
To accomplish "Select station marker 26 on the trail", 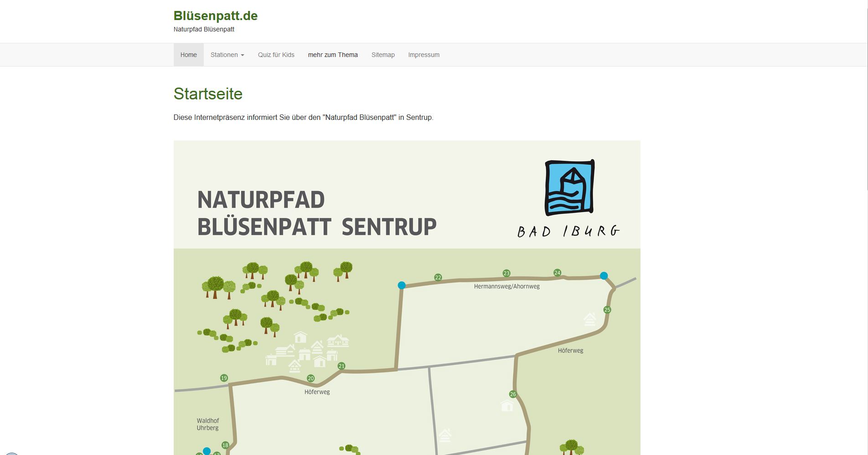I will coord(513,394).
